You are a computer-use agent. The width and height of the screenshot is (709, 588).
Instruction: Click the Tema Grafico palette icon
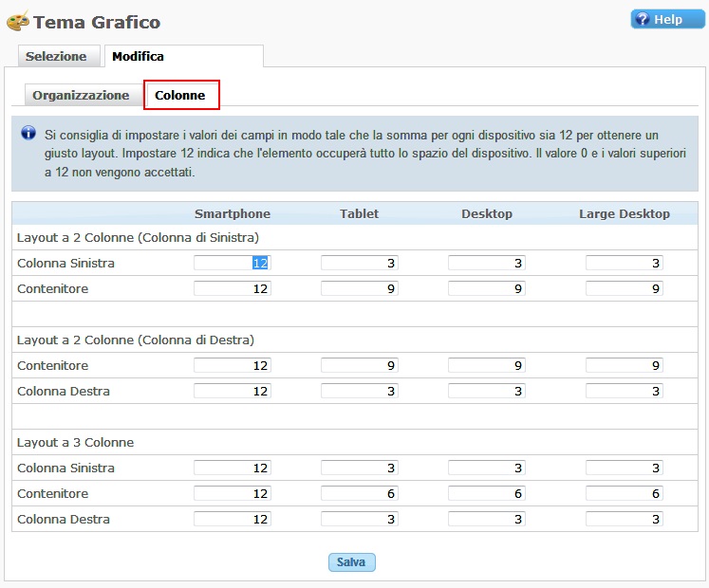click(18, 21)
